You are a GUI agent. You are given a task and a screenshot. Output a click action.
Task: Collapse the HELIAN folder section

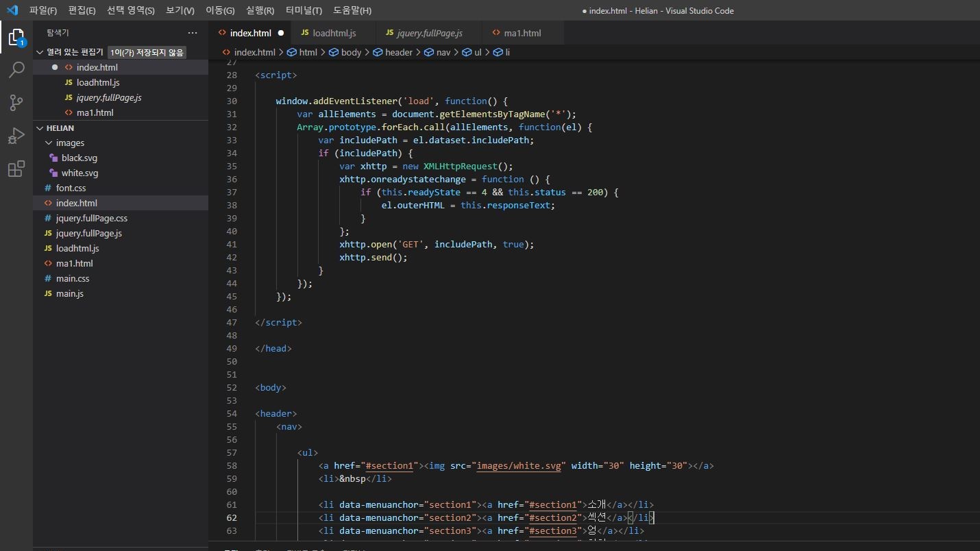tap(40, 128)
